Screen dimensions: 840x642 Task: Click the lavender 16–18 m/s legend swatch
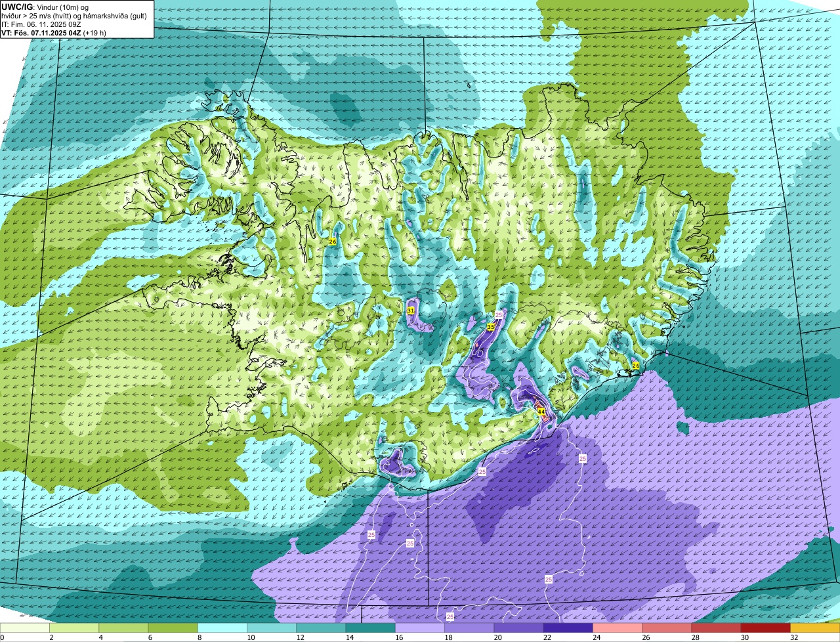[x=420, y=628]
